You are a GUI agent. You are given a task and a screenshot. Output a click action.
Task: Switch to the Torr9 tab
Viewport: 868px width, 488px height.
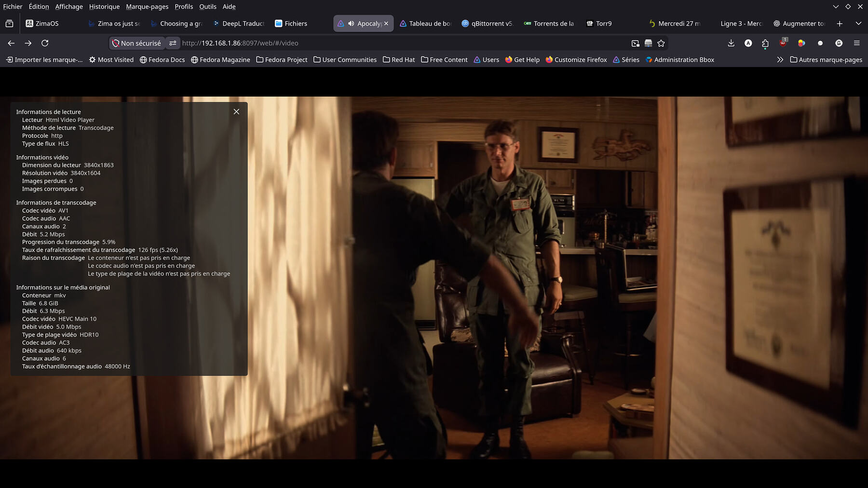tap(612, 24)
